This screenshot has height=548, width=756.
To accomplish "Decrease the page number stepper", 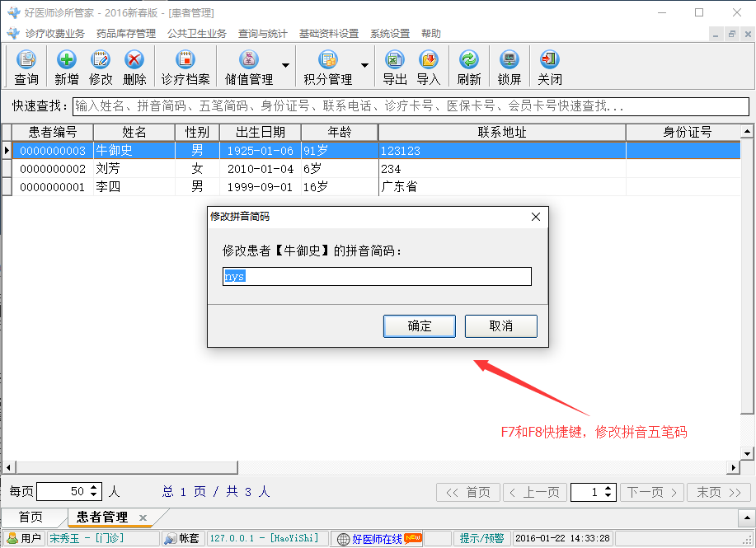I will pyautogui.click(x=608, y=496).
